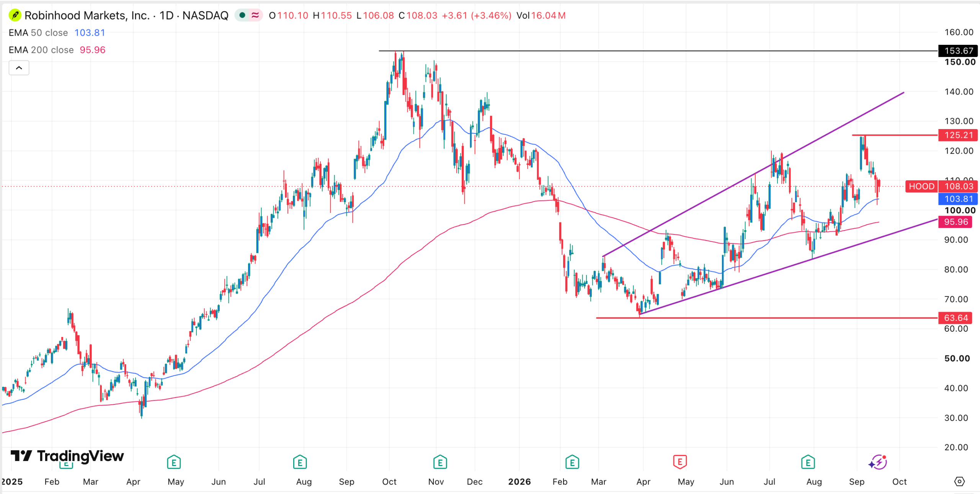
Task: Click the Vol 16.04 M reading
Action: coord(541,16)
